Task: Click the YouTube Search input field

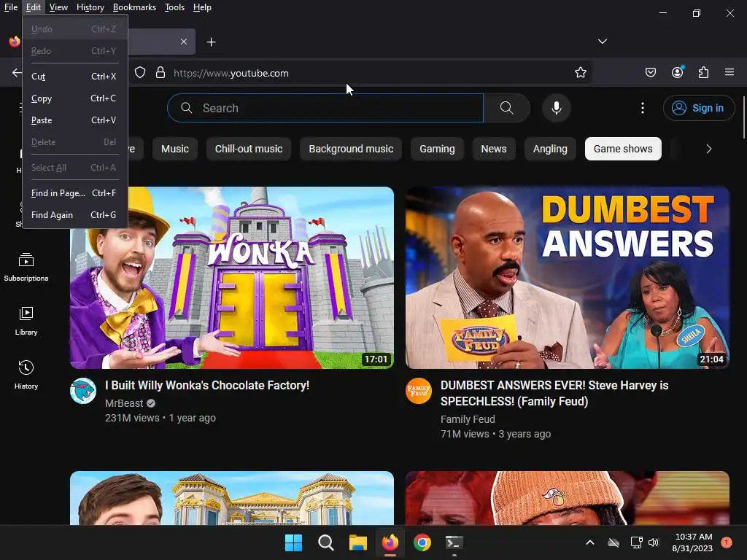Action: coord(325,108)
